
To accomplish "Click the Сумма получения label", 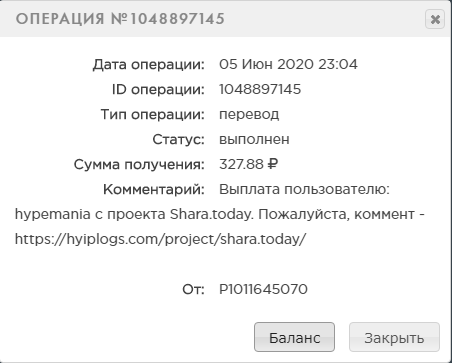I will click(x=139, y=165).
